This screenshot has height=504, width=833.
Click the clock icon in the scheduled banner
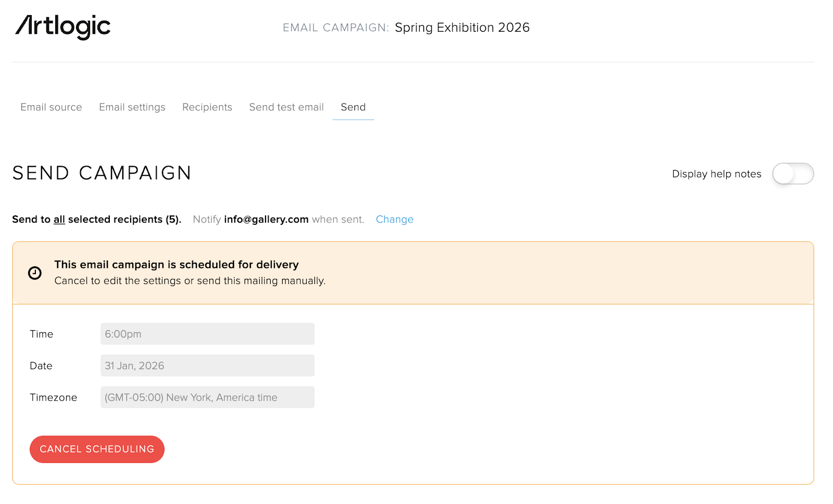click(x=35, y=273)
